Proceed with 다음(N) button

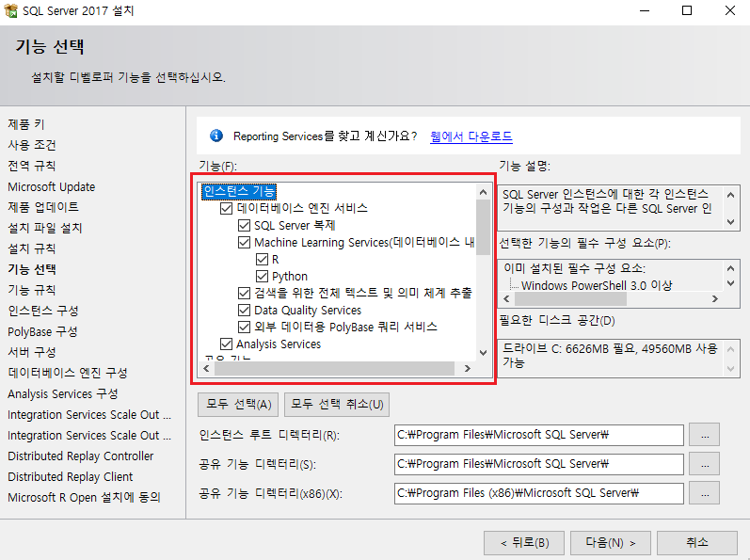611,543
